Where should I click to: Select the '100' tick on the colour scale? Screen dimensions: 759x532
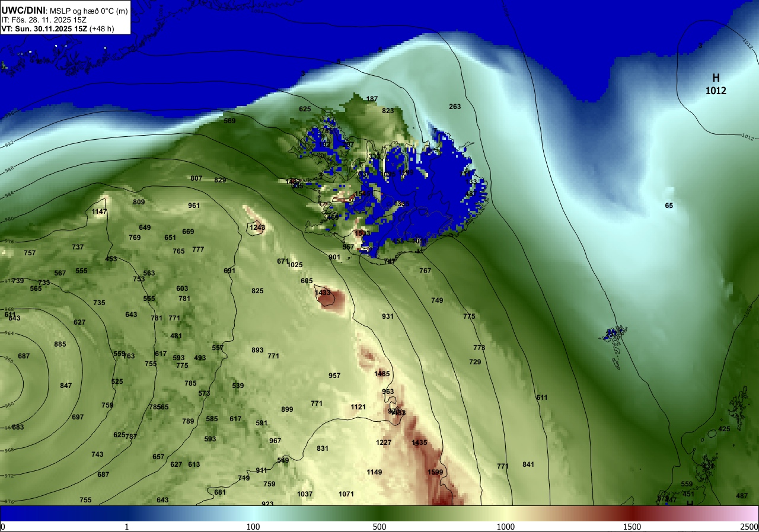click(253, 527)
